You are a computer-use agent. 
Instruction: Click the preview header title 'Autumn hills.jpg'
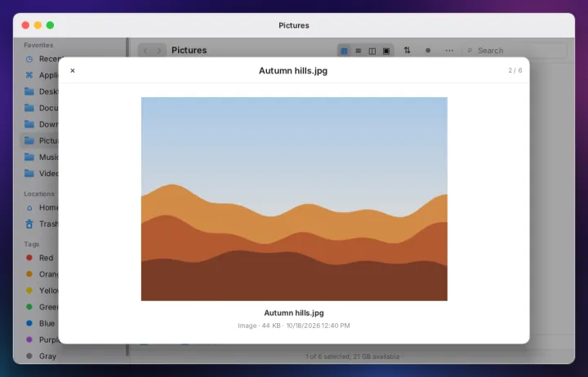[x=293, y=71]
